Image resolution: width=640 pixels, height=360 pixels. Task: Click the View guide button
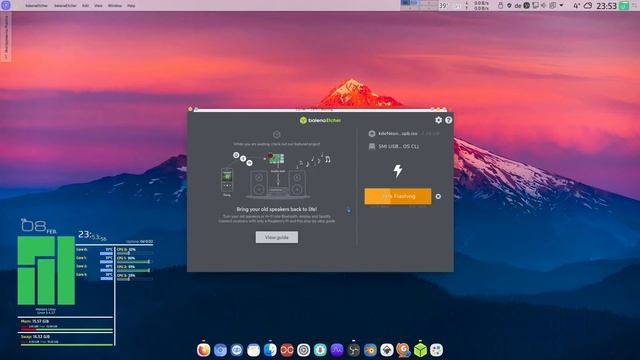pyautogui.click(x=277, y=237)
